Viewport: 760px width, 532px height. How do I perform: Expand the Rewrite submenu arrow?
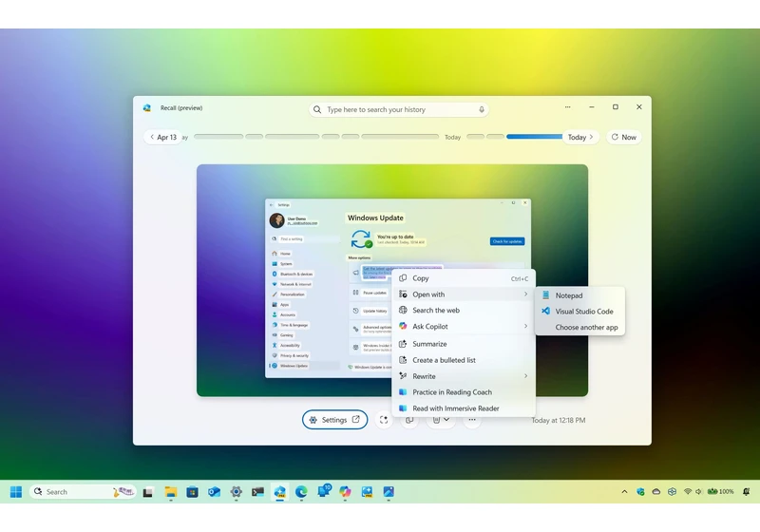coord(525,376)
